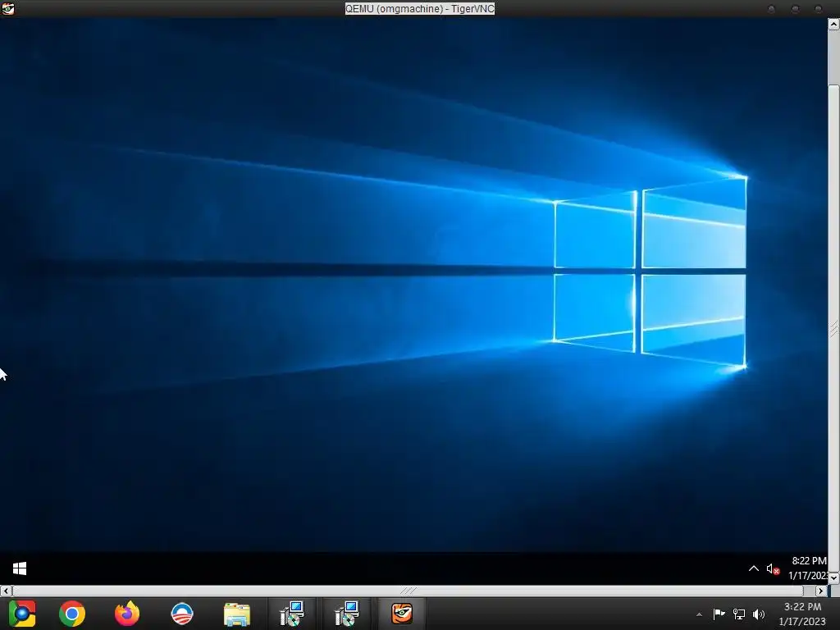The image size is (840, 630).
Task: Click the VNC viewer scroll-up arrow
Action: [834, 24]
